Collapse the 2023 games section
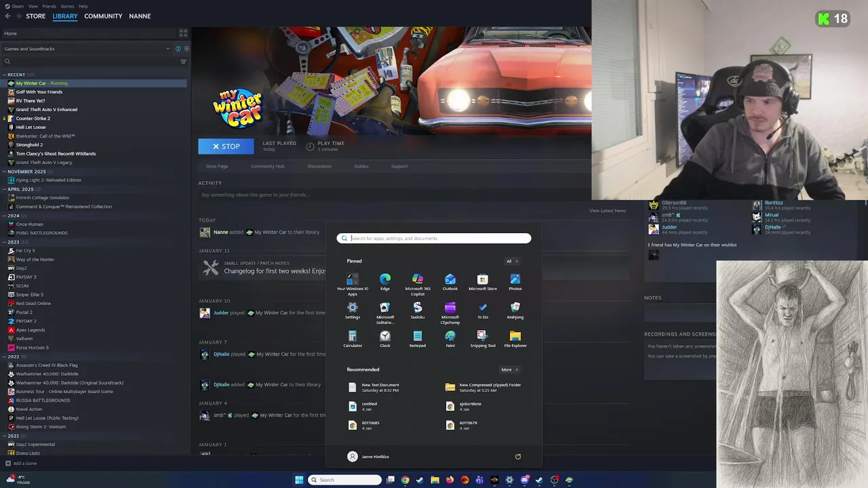This screenshot has height=488, width=868. 4,242
